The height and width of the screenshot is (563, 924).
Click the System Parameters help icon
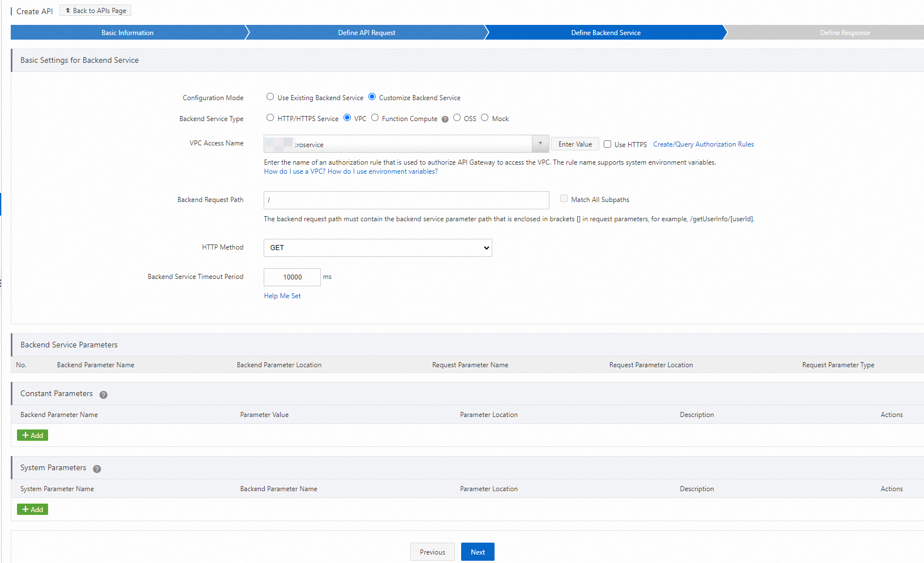pyautogui.click(x=97, y=469)
